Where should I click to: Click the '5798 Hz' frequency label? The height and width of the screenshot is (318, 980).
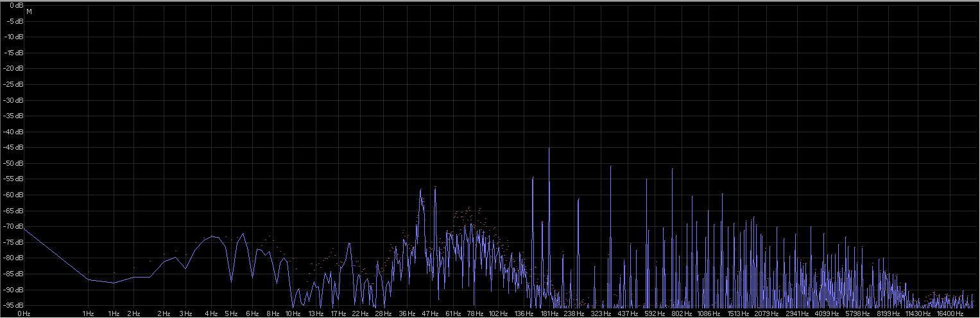(858, 314)
